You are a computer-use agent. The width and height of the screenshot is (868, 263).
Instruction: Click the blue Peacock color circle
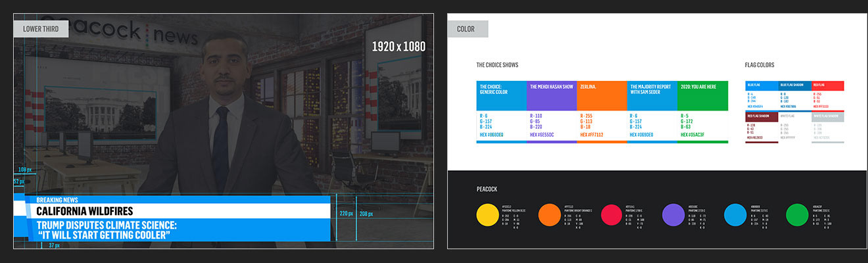(x=735, y=215)
